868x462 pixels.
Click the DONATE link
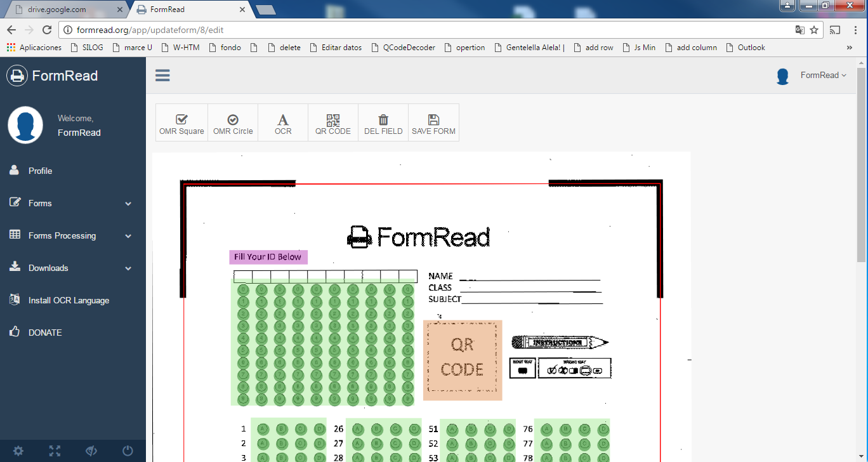(x=45, y=333)
